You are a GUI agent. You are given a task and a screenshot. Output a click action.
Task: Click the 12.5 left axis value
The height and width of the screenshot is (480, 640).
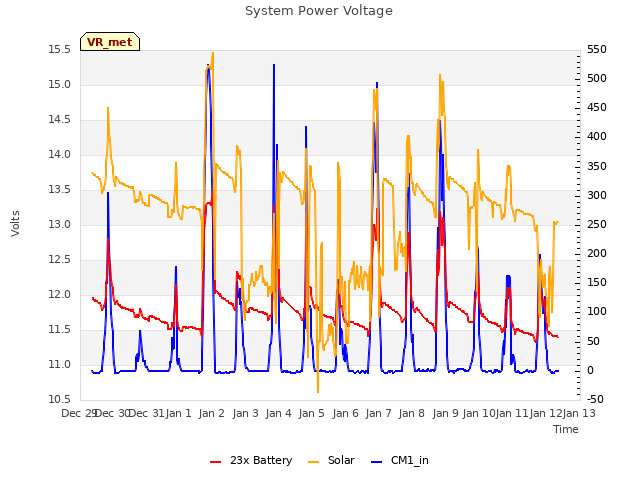coord(60,260)
